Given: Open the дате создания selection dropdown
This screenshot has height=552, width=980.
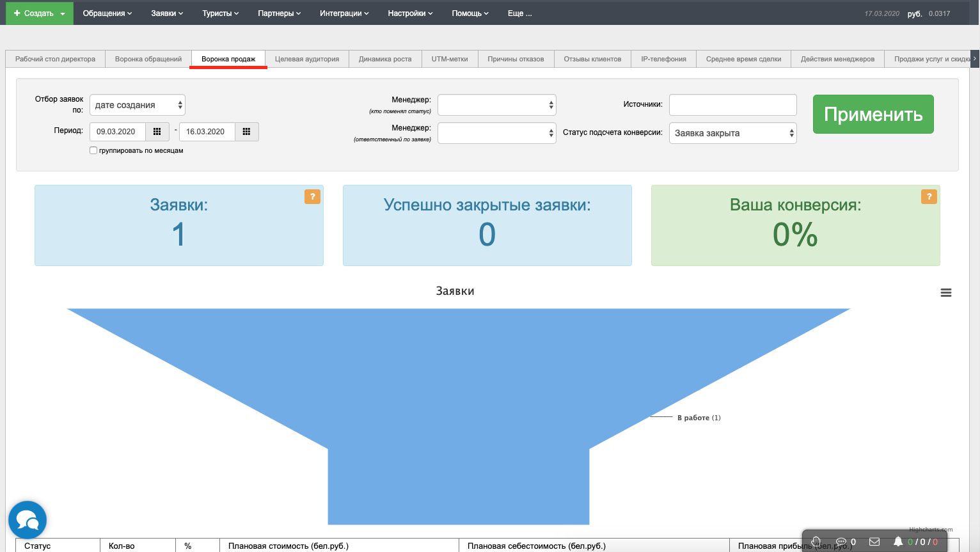Looking at the screenshot, I should pos(138,105).
